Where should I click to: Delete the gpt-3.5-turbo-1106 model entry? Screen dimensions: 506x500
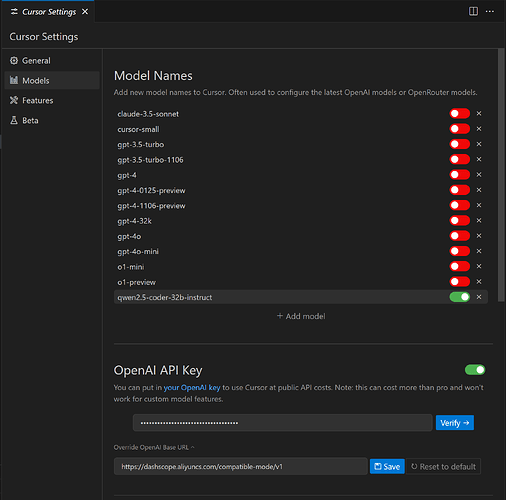pyautogui.click(x=479, y=160)
